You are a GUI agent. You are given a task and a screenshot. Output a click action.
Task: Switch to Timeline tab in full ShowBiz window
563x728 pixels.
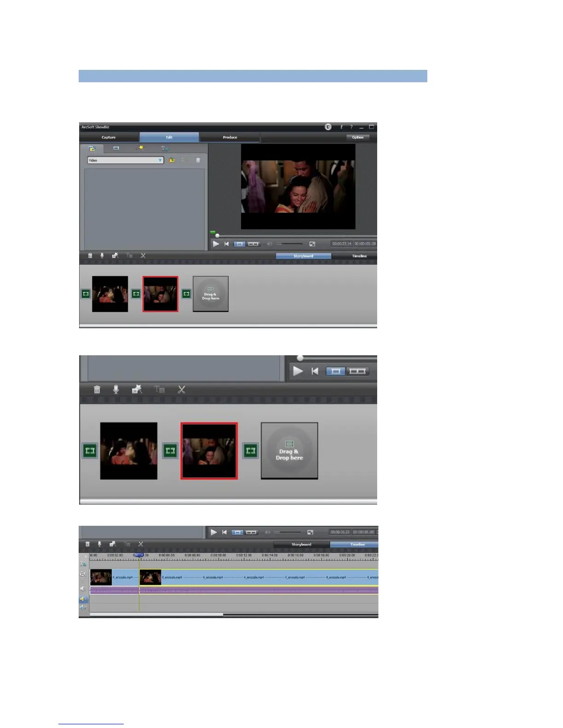coord(359,256)
